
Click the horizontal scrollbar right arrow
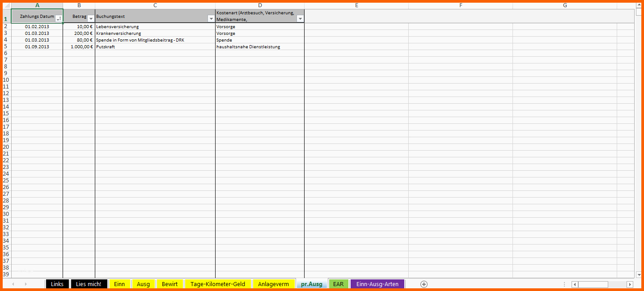[x=630, y=284]
